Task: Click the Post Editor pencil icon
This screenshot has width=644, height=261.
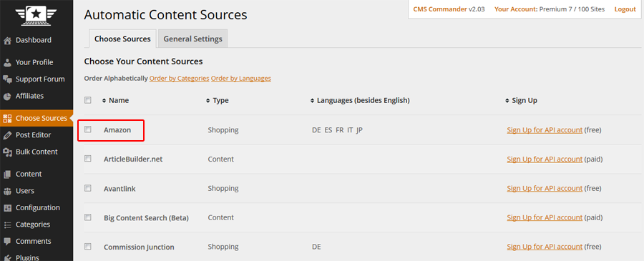Action: (x=7, y=135)
